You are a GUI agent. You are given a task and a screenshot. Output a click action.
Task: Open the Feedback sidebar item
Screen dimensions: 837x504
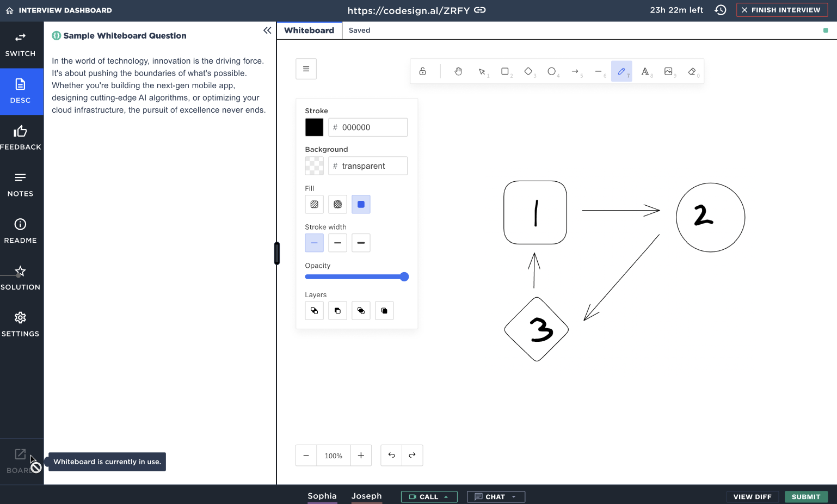coord(21,138)
